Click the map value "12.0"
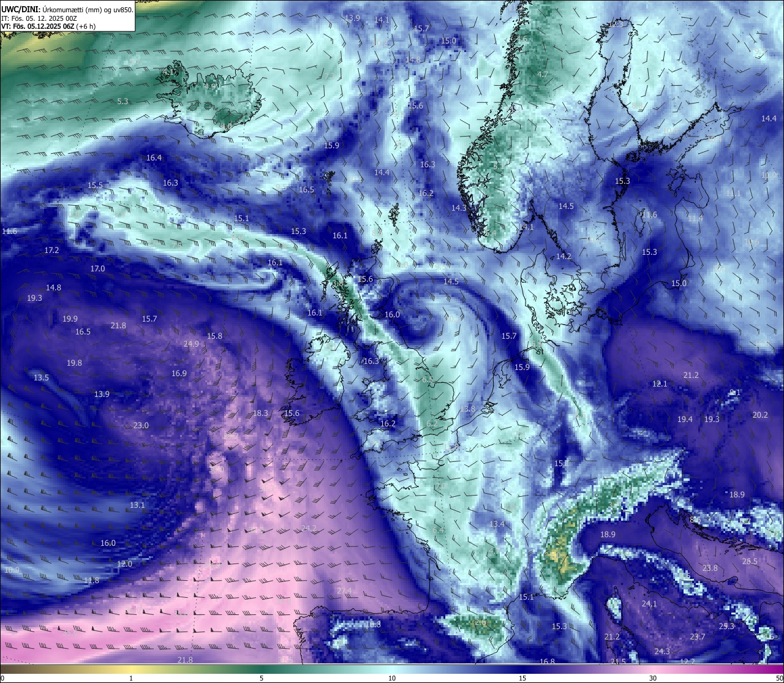This screenshot has width=784, height=683. tap(124, 564)
